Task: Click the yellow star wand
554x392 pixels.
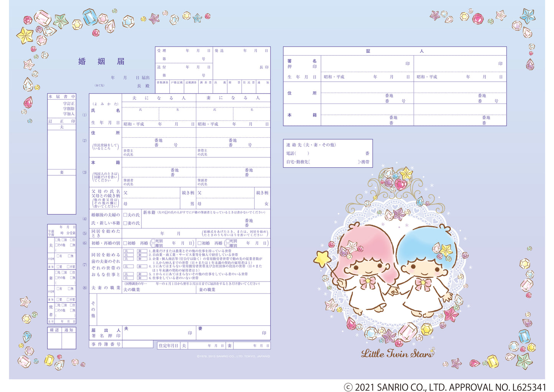Action: (x=322, y=259)
